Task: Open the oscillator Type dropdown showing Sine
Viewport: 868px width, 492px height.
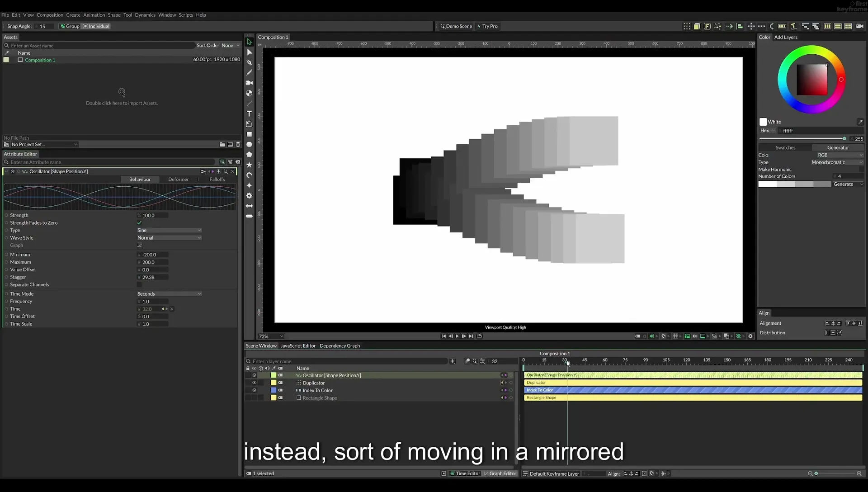Action: [169, 230]
